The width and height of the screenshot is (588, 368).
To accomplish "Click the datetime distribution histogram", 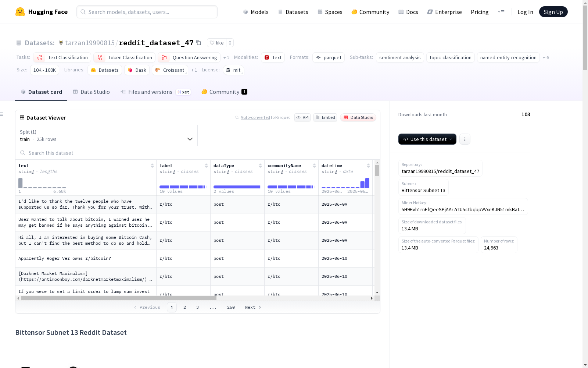I will point(345,183).
